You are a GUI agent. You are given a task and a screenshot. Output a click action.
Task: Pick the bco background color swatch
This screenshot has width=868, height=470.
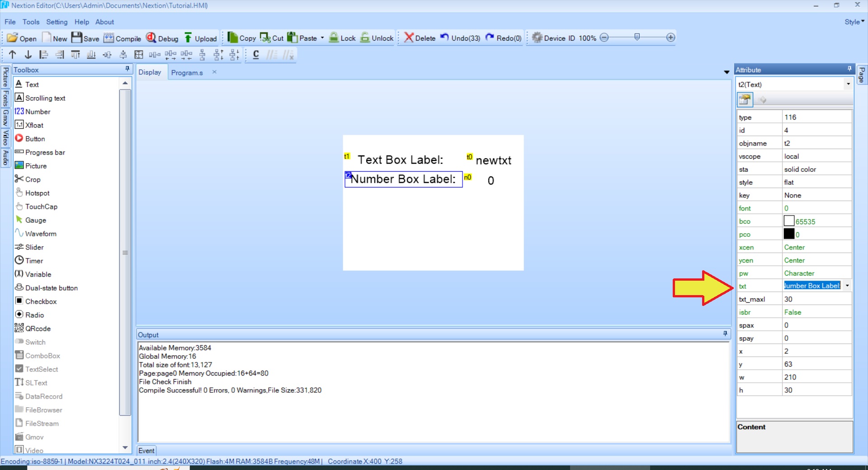tap(789, 221)
